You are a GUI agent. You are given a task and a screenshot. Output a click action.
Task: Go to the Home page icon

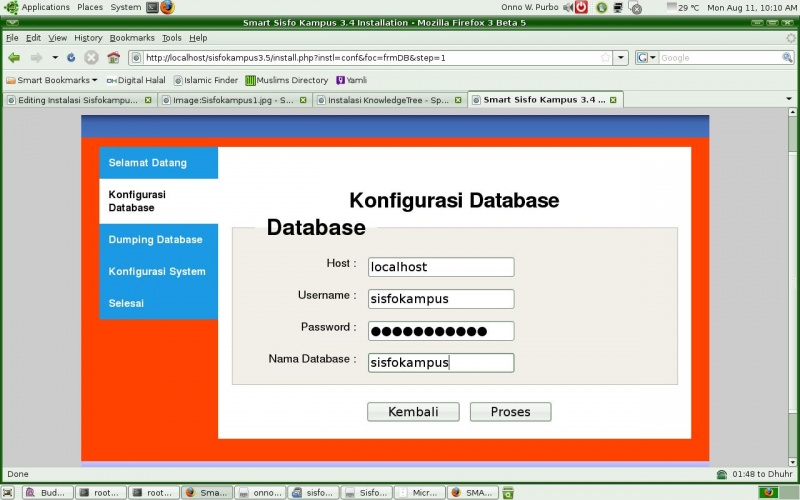pyautogui.click(x=113, y=58)
